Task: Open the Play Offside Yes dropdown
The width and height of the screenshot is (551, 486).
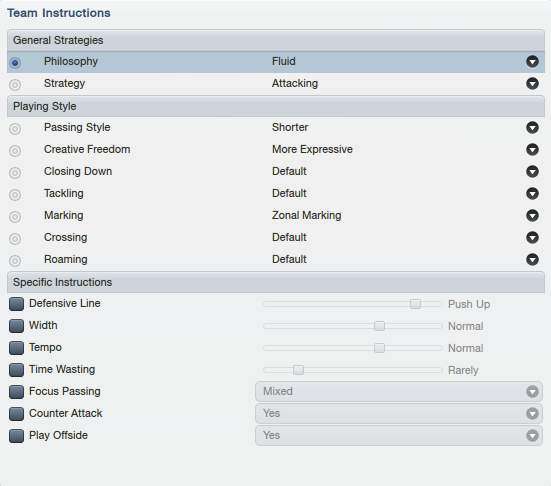Action: coord(399,435)
